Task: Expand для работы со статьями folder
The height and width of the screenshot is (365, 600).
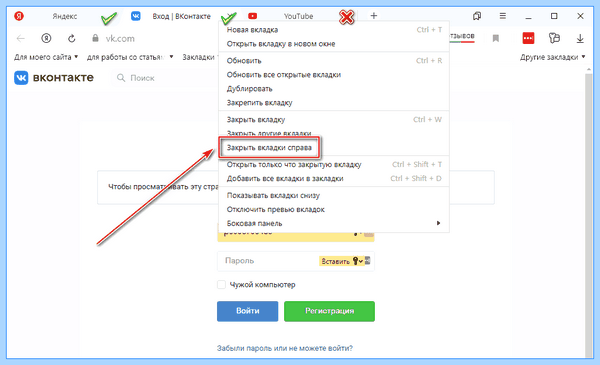Action: pos(130,57)
